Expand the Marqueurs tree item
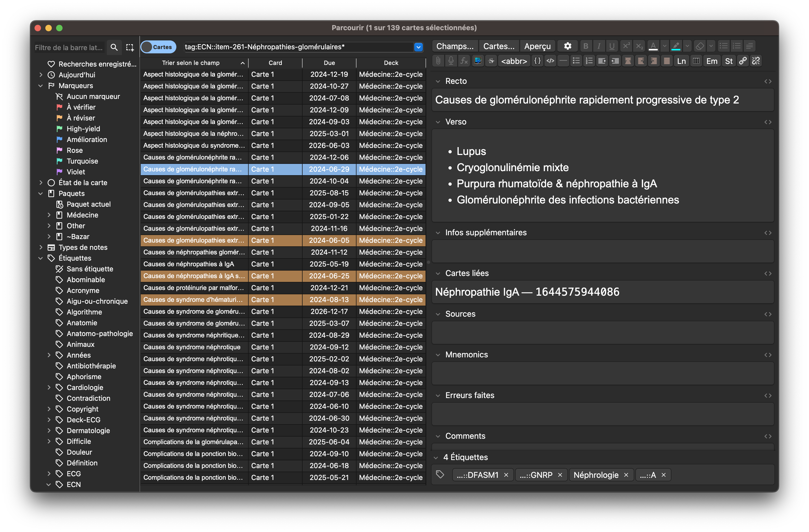 (x=40, y=85)
